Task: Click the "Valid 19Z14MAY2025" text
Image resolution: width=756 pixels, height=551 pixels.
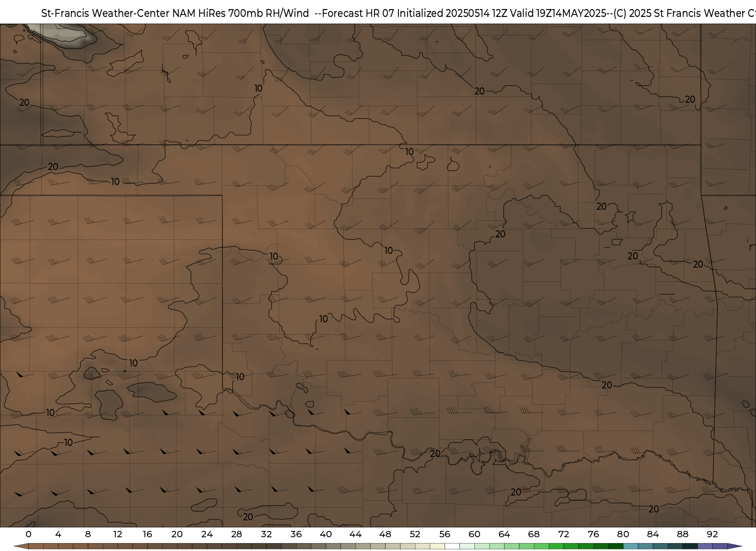Action: pyautogui.click(x=558, y=13)
